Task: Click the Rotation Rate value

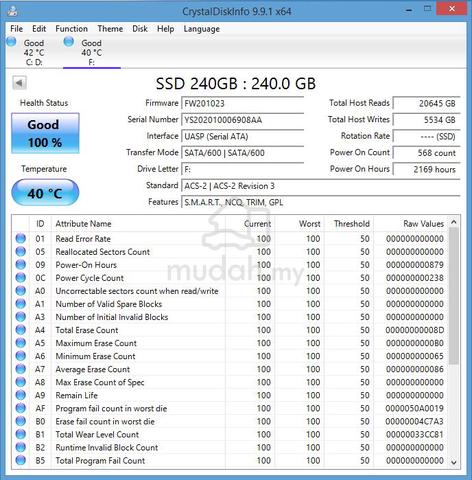Action: (x=427, y=136)
